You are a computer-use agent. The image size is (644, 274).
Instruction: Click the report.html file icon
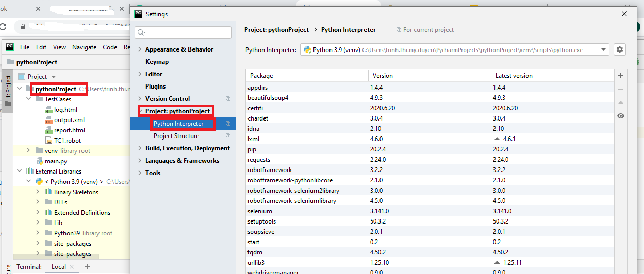[x=48, y=130]
